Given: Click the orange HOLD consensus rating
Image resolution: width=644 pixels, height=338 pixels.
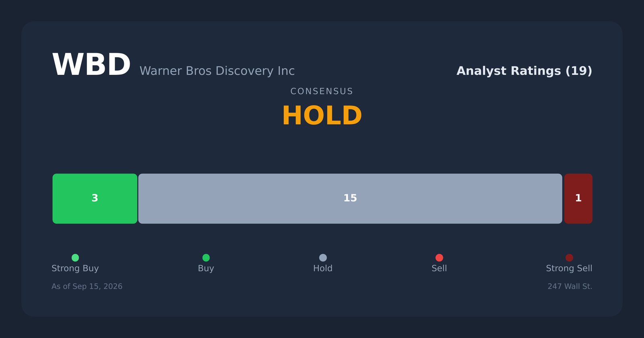Looking at the screenshot, I should [x=322, y=116].
